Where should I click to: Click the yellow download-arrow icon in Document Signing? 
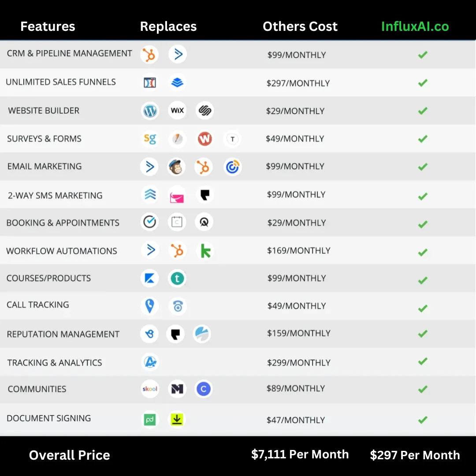[x=177, y=419]
